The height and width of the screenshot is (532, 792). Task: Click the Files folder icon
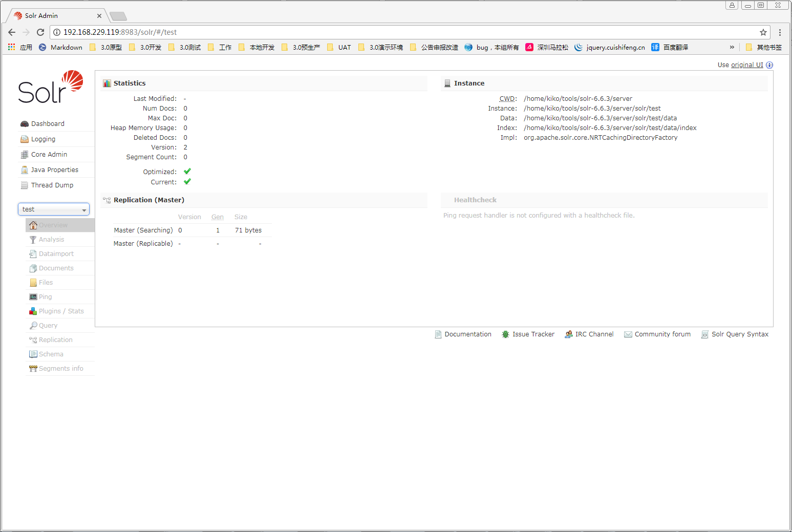pyautogui.click(x=33, y=283)
